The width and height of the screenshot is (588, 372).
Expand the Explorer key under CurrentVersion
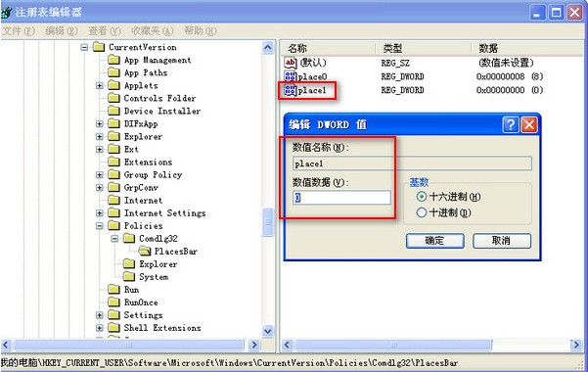100,137
